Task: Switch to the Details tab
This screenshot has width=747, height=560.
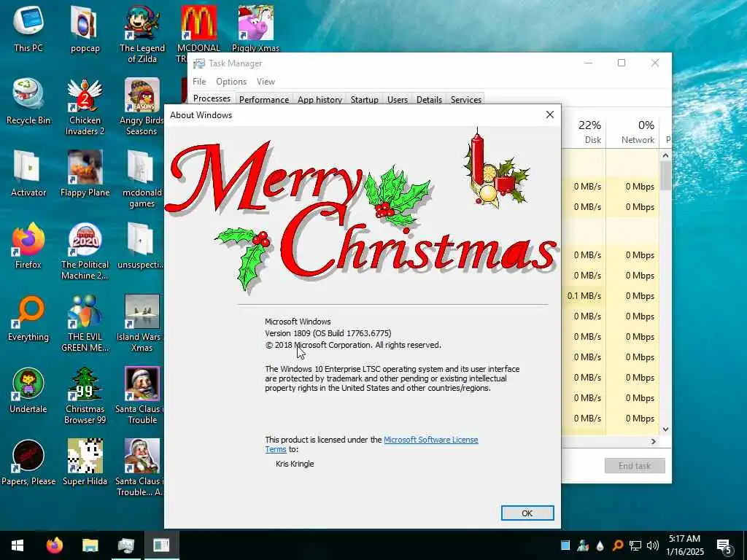Action: pos(429,99)
